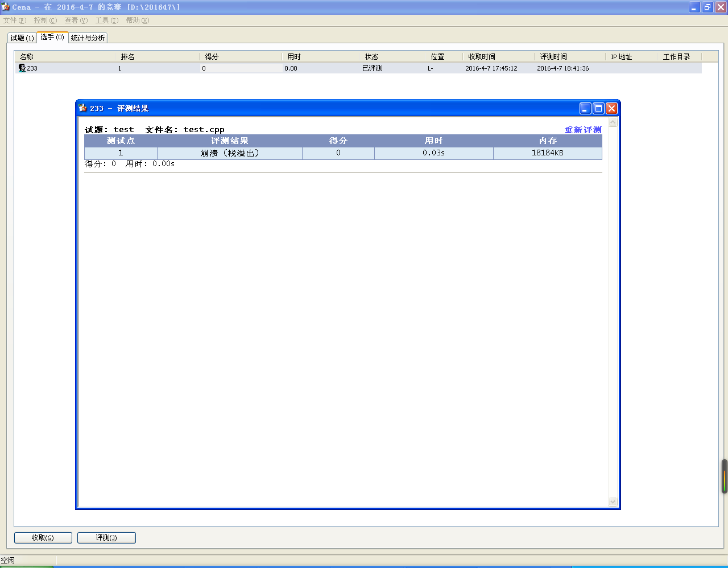This screenshot has height=568, width=728.
Task: Click the 崩溃 (栈溢出) result cell
Action: 230,153
